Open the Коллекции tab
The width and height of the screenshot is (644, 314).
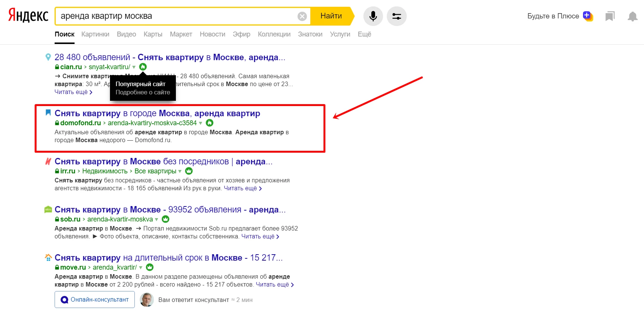click(274, 34)
